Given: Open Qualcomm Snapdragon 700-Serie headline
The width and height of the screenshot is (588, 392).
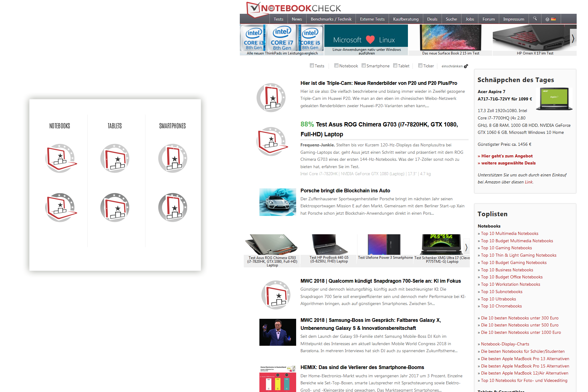Looking at the screenshot, I should click(381, 281).
